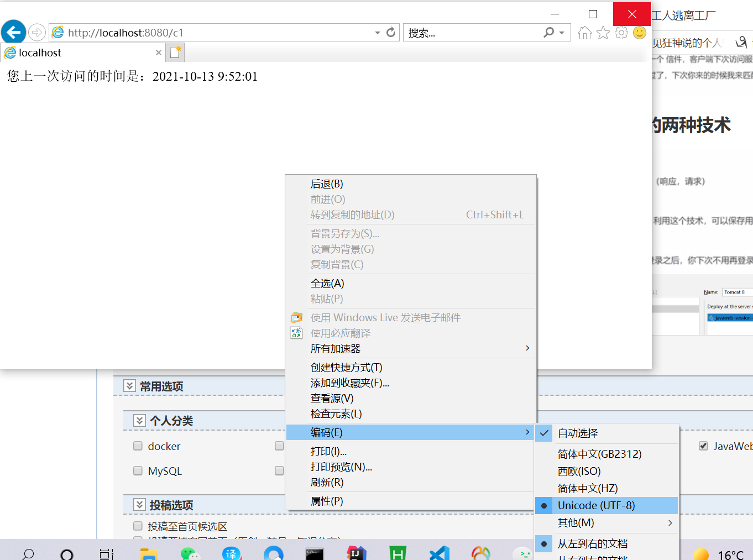This screenshot has width=753, height=560.
Task: Click the Windows search taskbar icon
Action: (x=28, y=553)
